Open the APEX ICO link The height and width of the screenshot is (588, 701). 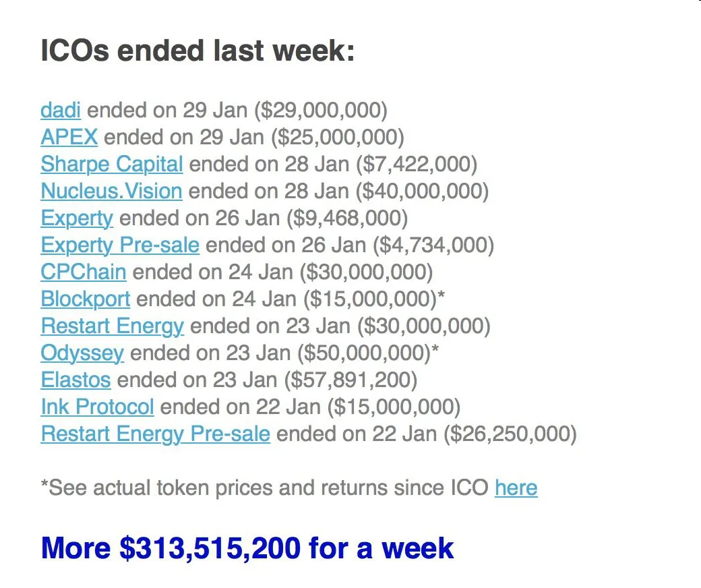click(69, 137)
